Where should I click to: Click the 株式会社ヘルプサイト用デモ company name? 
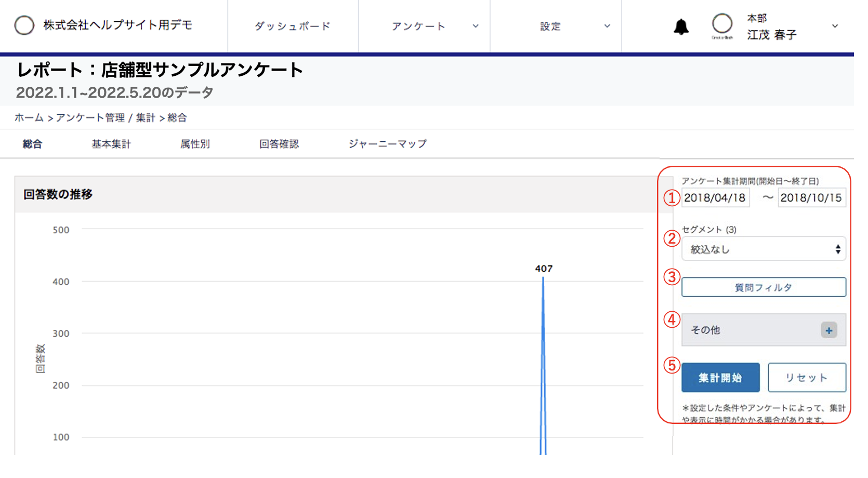click(118, 25)
